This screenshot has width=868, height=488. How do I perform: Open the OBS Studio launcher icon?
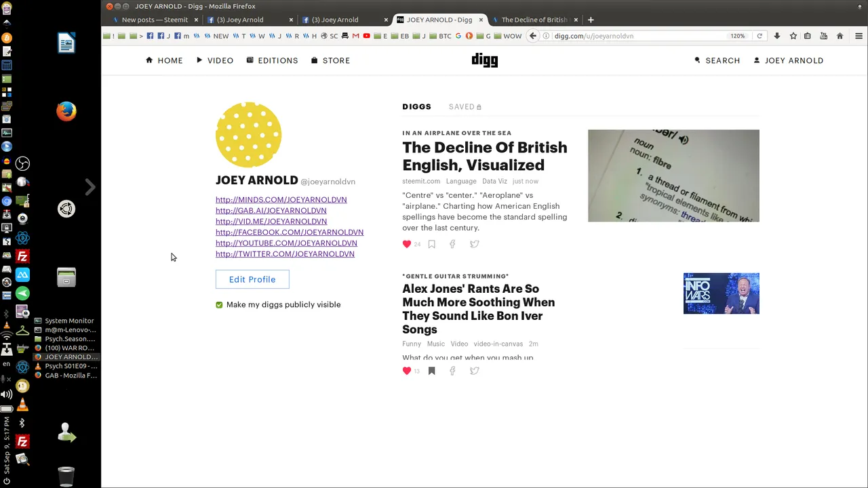(x=22, y=163)
